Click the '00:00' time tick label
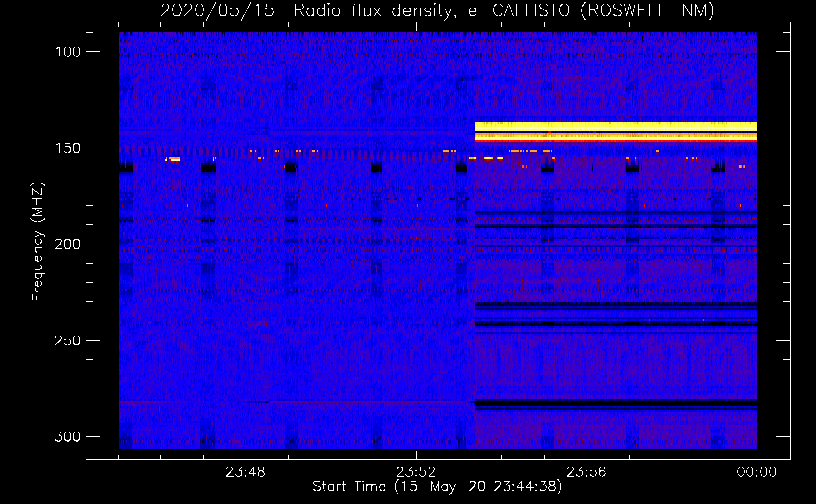This screenshot has height=504, width=816. pos(756,472)
